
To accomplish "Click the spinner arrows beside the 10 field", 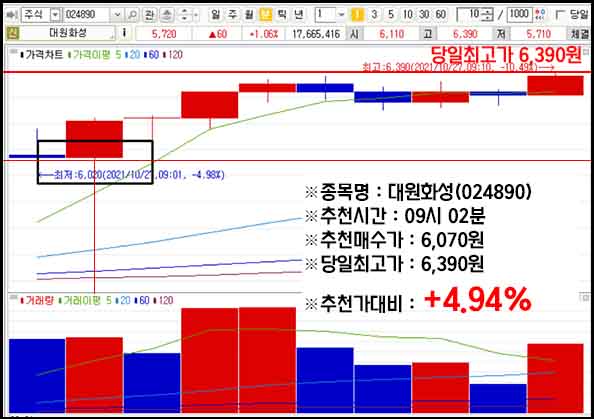I will tap(488, 15).
